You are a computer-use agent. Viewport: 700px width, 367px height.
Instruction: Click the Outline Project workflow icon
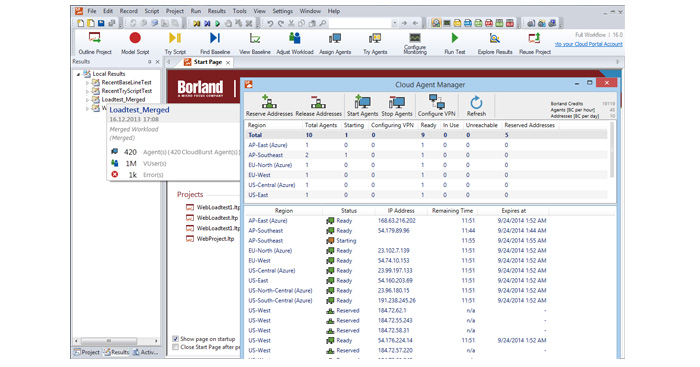point(95,38)
